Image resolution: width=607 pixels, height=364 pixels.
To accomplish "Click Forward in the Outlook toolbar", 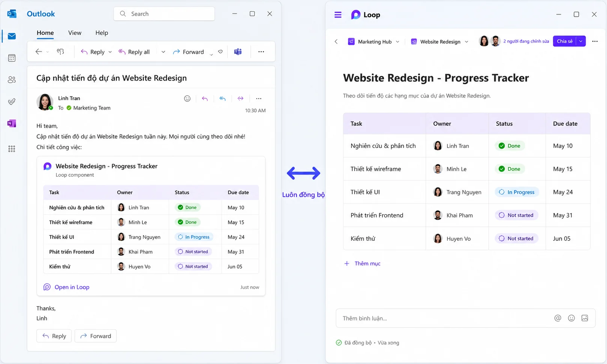I will click(188, 52).
